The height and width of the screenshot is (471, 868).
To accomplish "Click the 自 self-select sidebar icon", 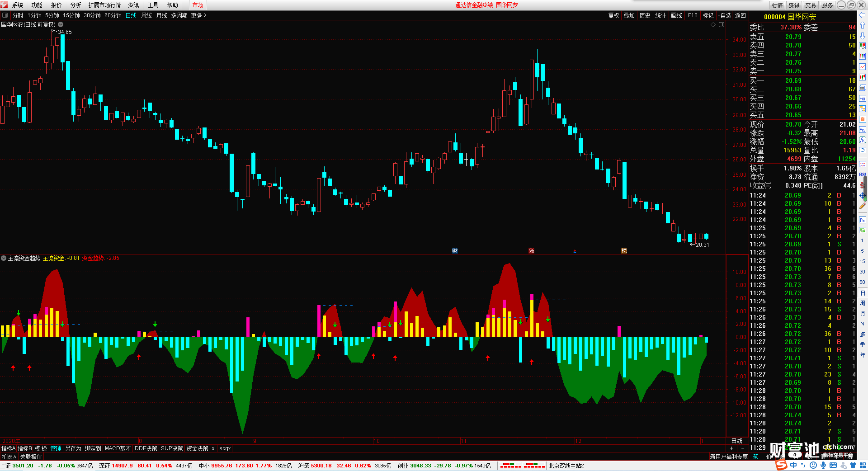I will point(863,119).
